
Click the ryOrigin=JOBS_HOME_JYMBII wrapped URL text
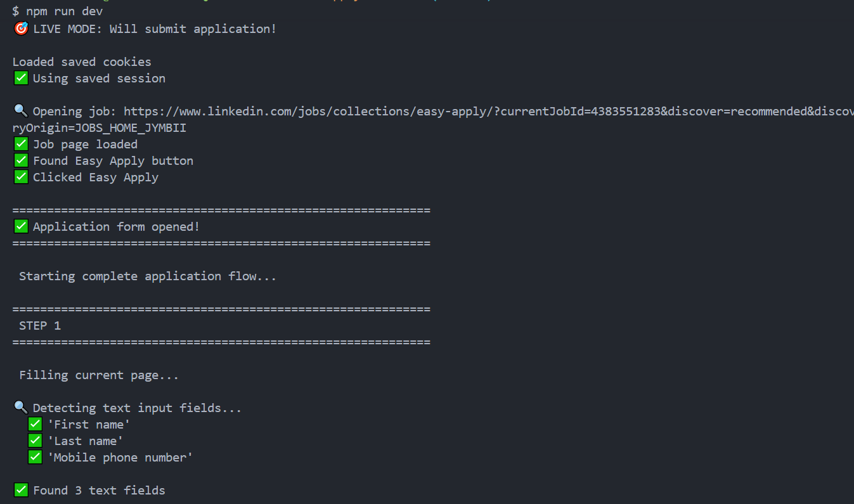[99, 127]
